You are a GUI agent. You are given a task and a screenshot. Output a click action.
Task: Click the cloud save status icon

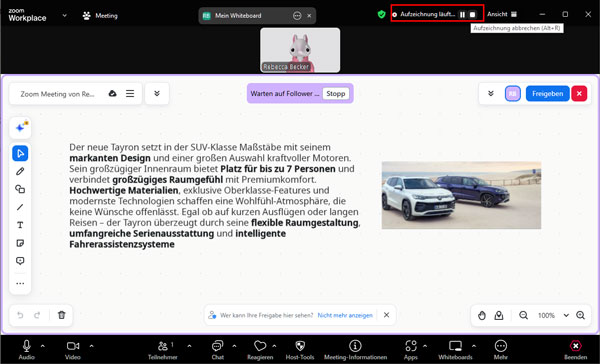point(112,93)
